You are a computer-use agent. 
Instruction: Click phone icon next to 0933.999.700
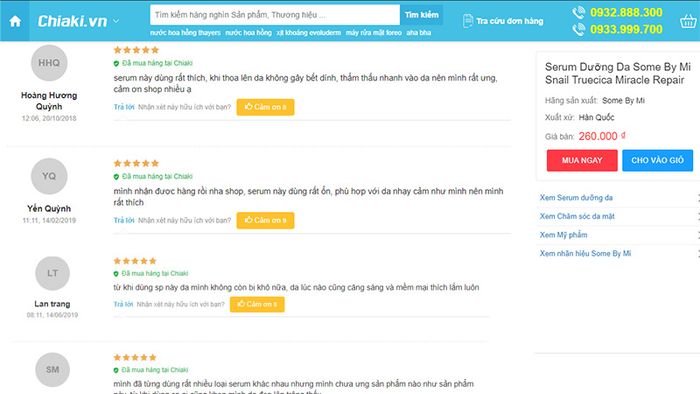579,29
